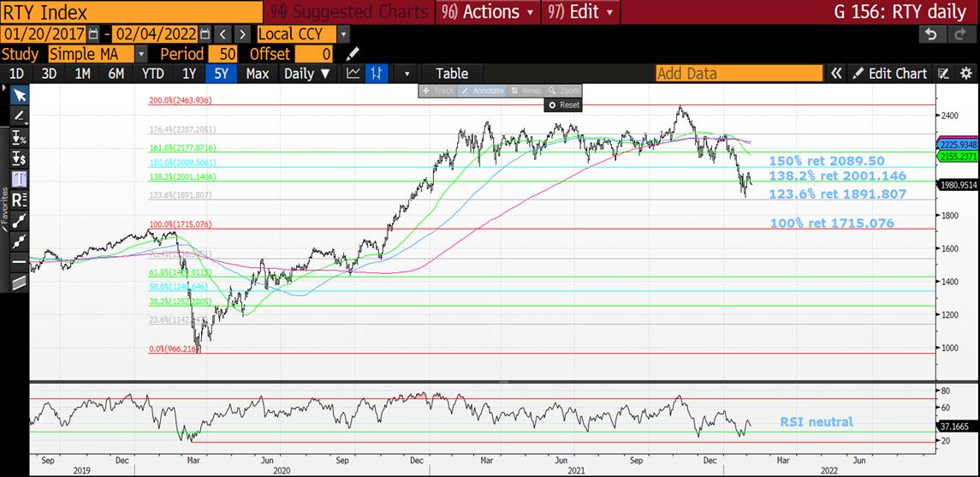Select the 1M range tab
Screen dimensions: 980x477
click(x=82, y=74)
